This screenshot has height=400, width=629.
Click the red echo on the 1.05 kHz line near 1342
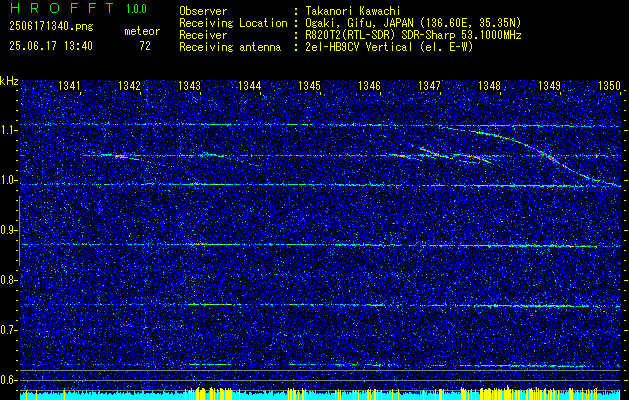click(x=114, y=155)
